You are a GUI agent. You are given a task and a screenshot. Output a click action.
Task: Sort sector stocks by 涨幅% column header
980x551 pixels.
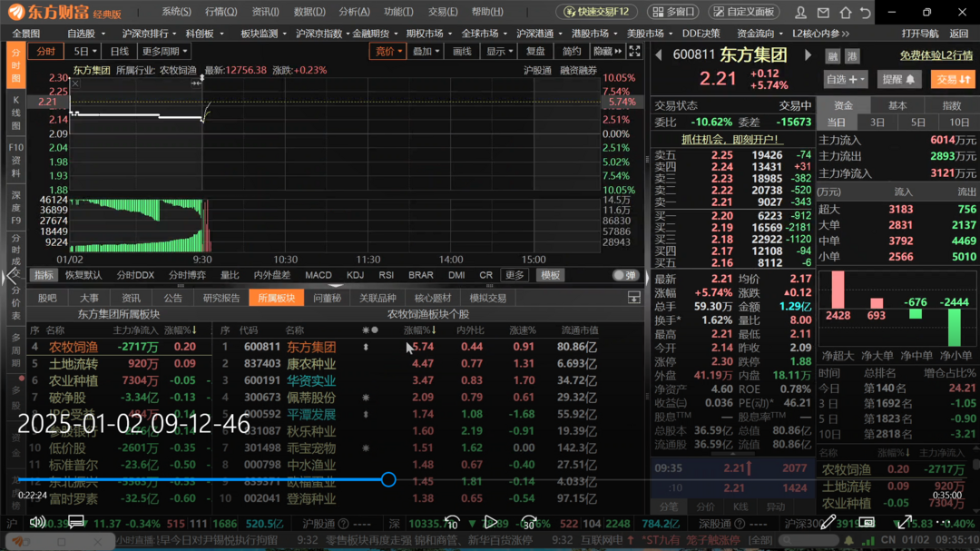[420, 330]
